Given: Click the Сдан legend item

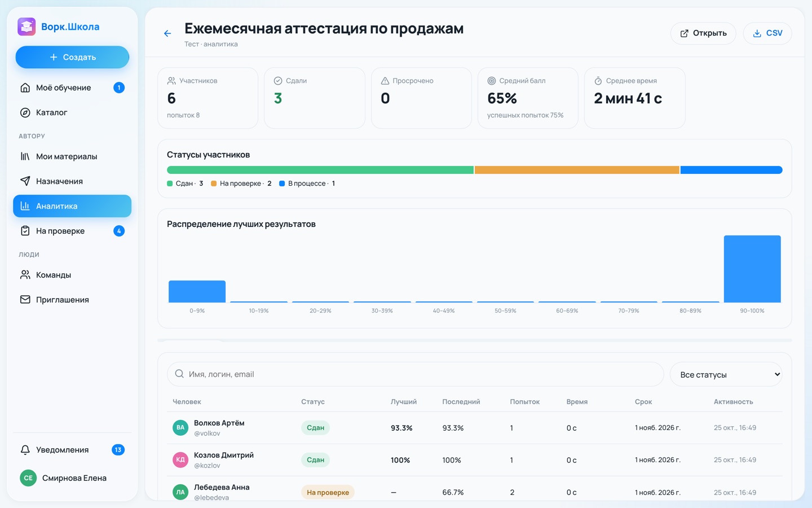Looking at the screenshot, I should (x=185, y=183).
